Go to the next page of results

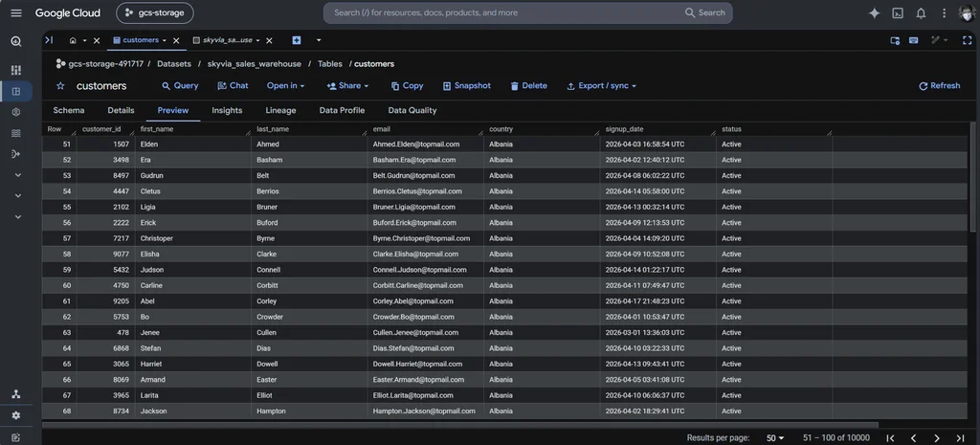[x=937, y=438]
